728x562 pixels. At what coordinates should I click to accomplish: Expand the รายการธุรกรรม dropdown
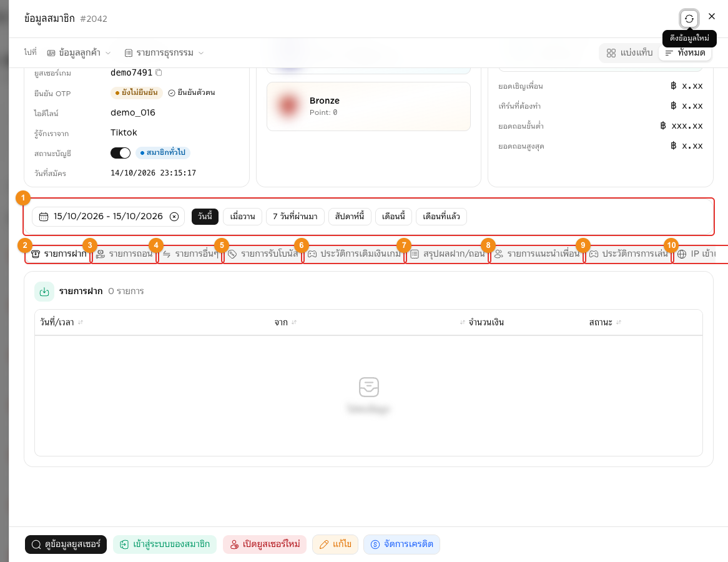pos(164,53)
